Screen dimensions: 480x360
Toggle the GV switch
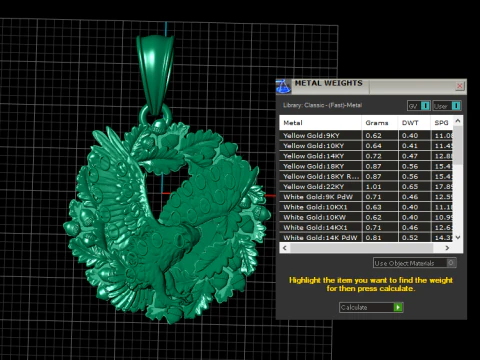pos(419,106)
